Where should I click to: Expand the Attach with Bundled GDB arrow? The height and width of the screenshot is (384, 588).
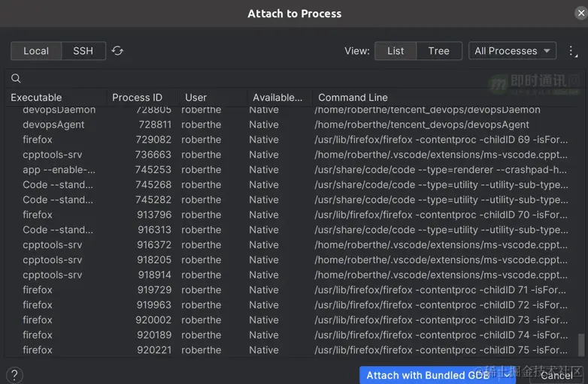508,375
